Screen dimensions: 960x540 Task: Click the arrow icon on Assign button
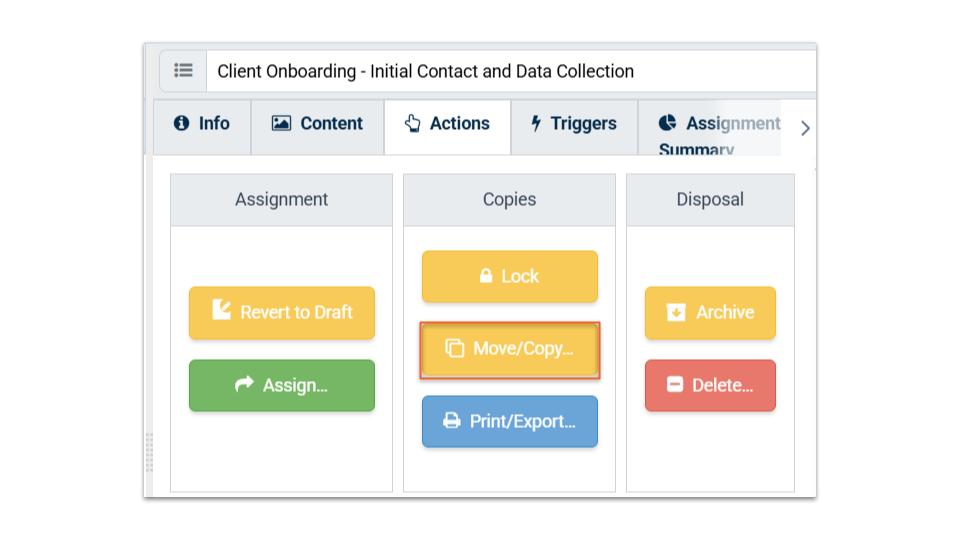tap(244, 384)
